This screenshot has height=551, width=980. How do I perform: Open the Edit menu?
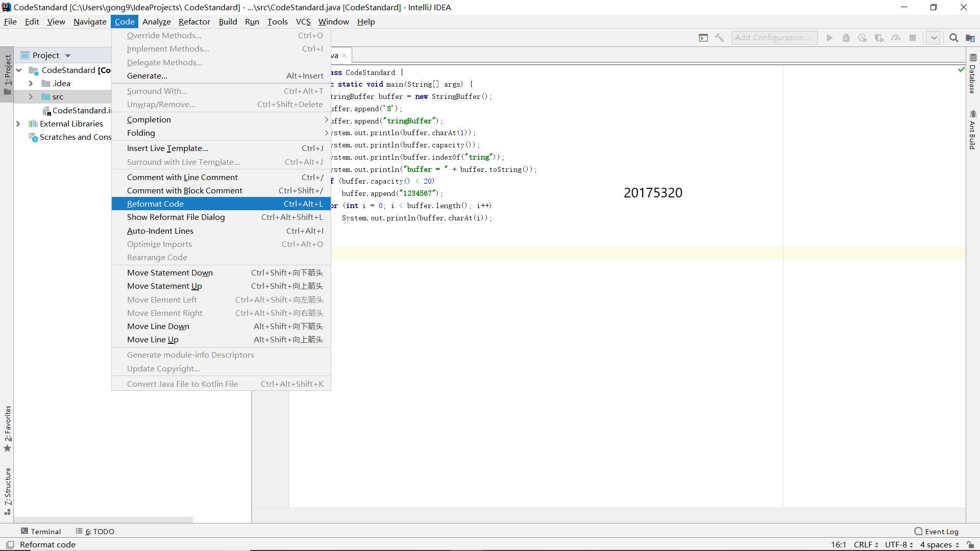point(32,21)
